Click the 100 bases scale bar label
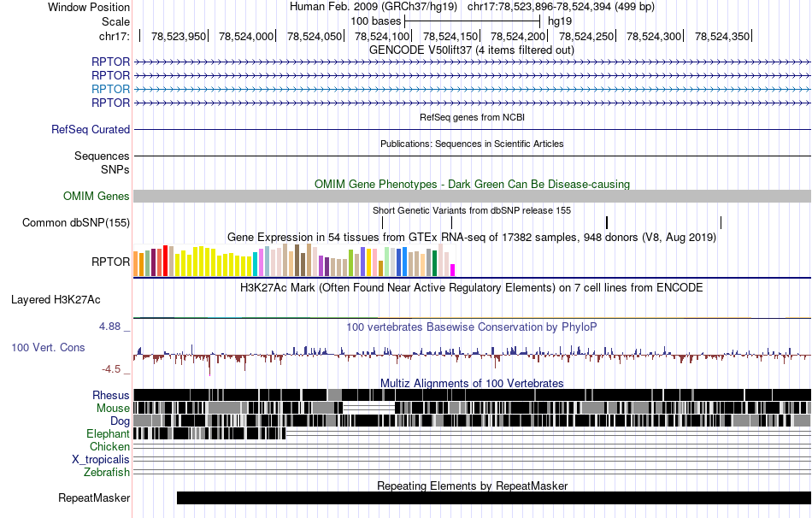 tap(376, 21)
